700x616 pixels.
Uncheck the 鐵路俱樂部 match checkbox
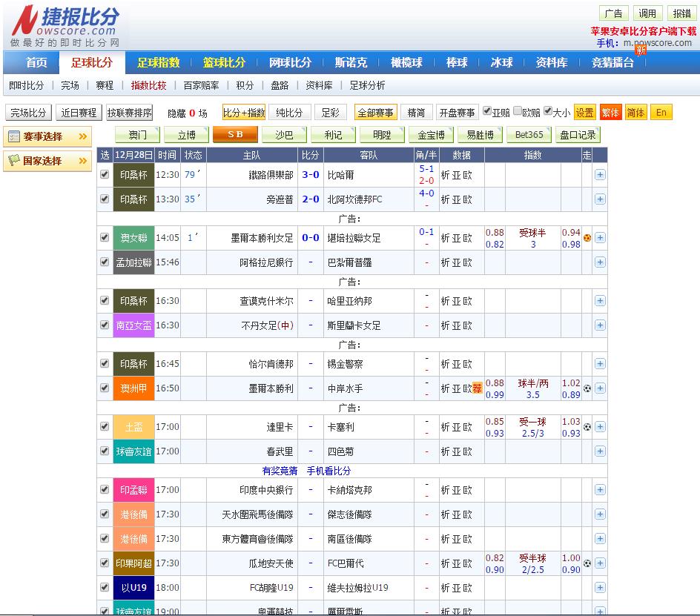105,174
